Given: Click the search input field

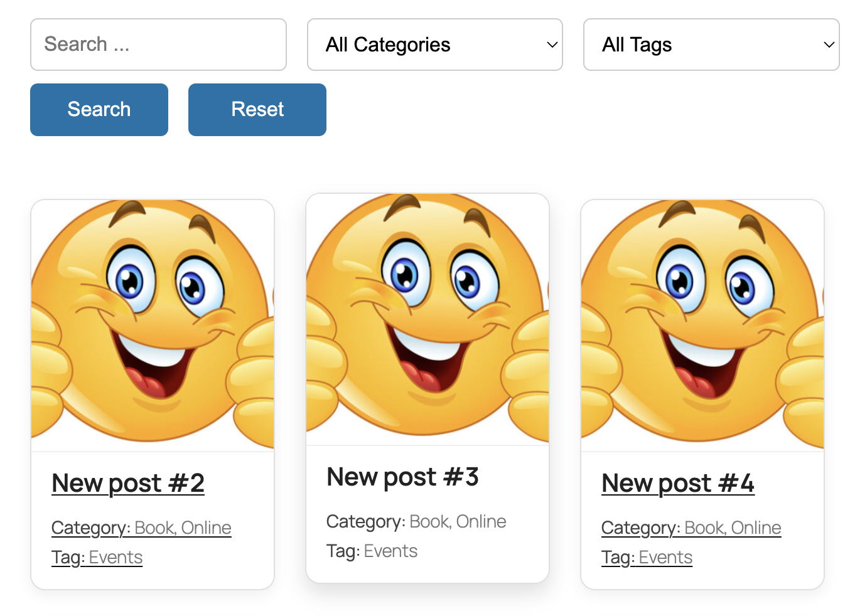Looking at the screenshot, I should pos(158,44).
